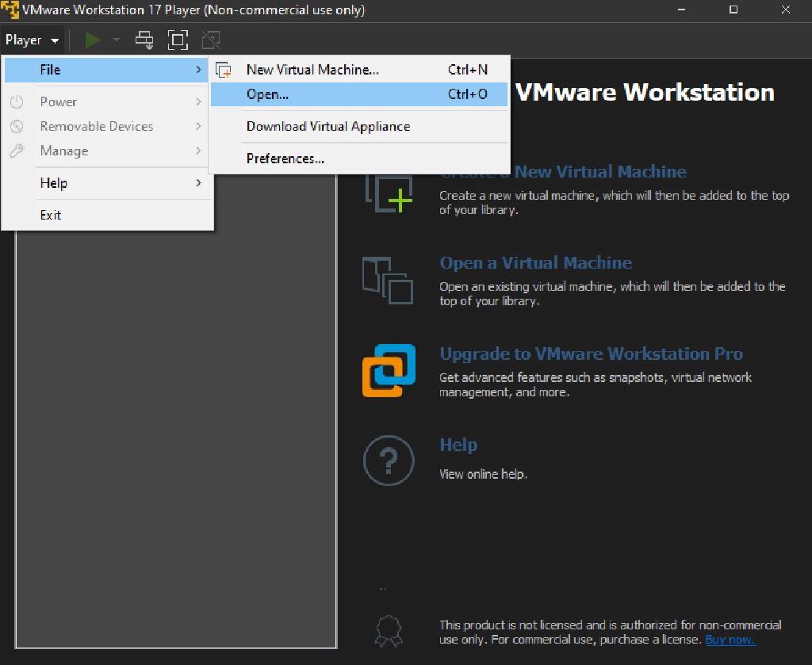The width and height of the screenshot is (812, 665).
Task: Click the Help question mark icon
Action: [389, 461]
